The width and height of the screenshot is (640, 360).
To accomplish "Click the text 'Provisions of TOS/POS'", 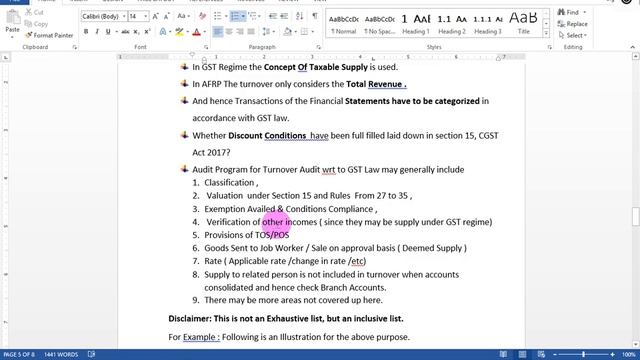I will coord(247,235).
